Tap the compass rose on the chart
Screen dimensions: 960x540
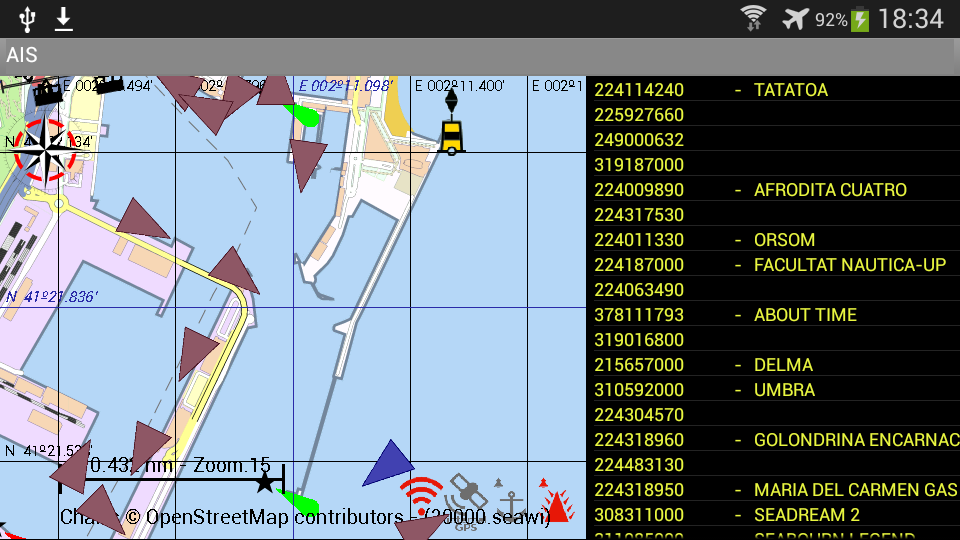click(x=45, y=150)
